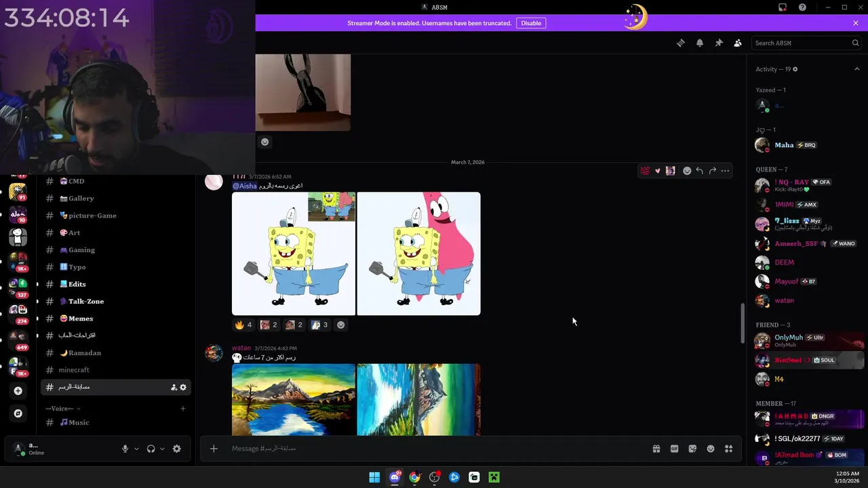Add reaction from message hover toolbar

[x=687, y=171]
